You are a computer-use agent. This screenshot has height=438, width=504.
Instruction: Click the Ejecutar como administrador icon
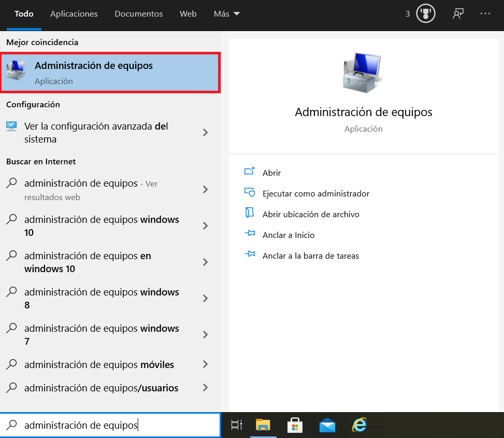tap(249, 193)
